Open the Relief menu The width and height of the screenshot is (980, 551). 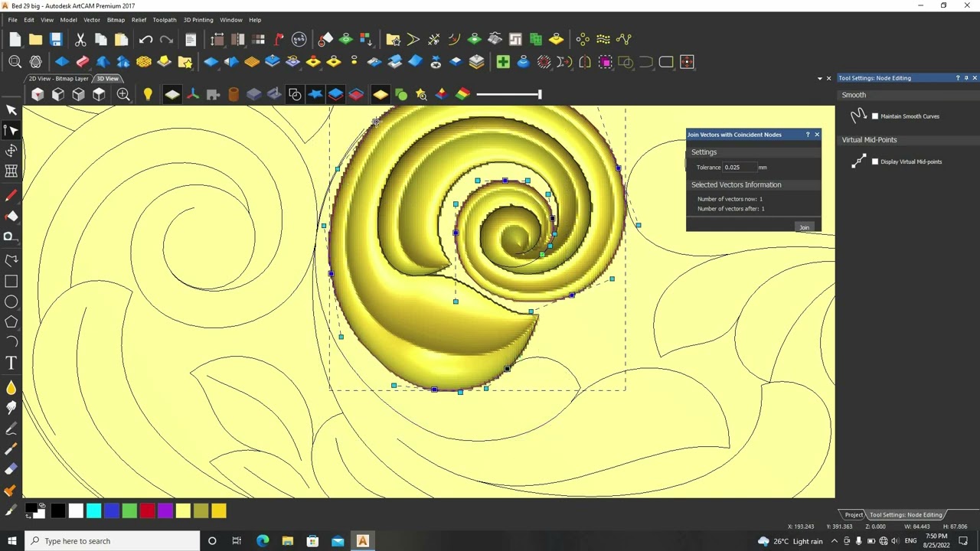139,20
